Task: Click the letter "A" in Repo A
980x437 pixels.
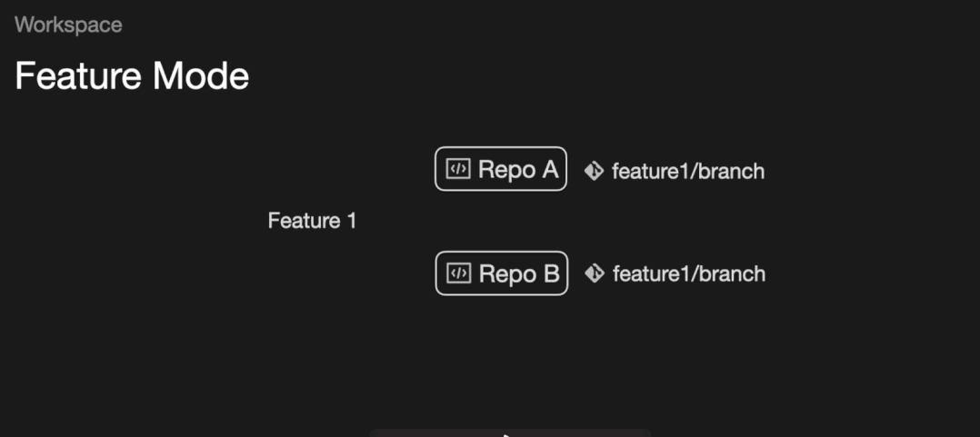Action: [549, 170]
